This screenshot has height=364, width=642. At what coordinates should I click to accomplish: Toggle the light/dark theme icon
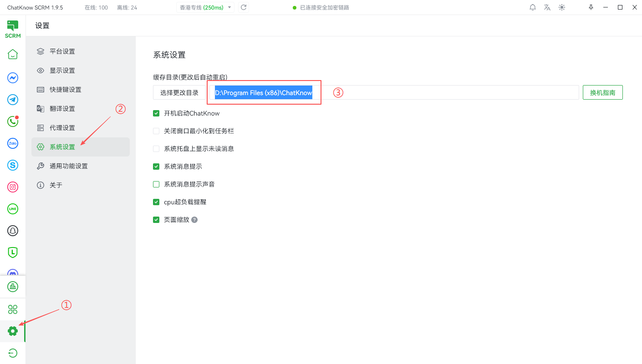562,8
